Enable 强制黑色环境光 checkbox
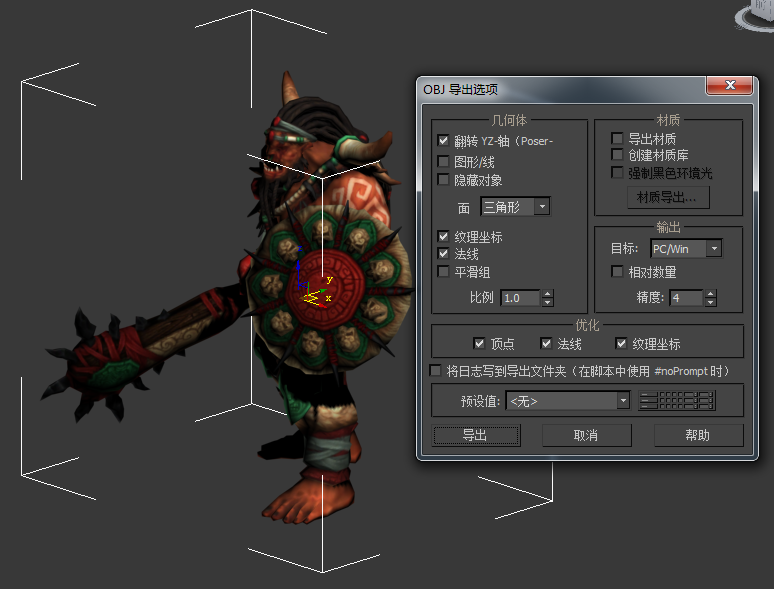 coord(617,172)
